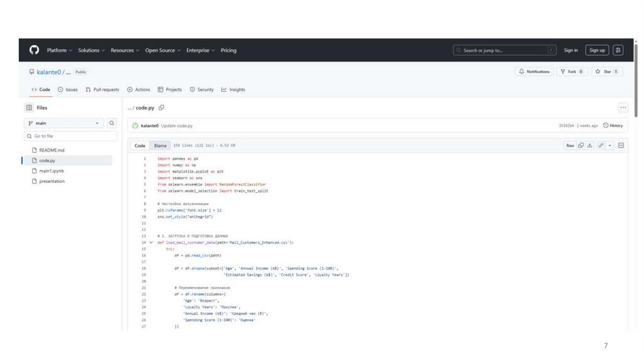Collapse the Files side panel
This screenshot has height=361, width=644.
pos(29,108)
